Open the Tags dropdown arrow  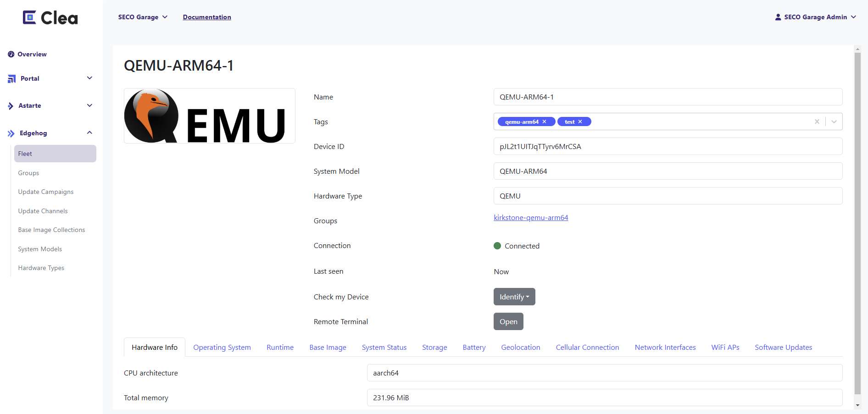click(x=834, y=121)
